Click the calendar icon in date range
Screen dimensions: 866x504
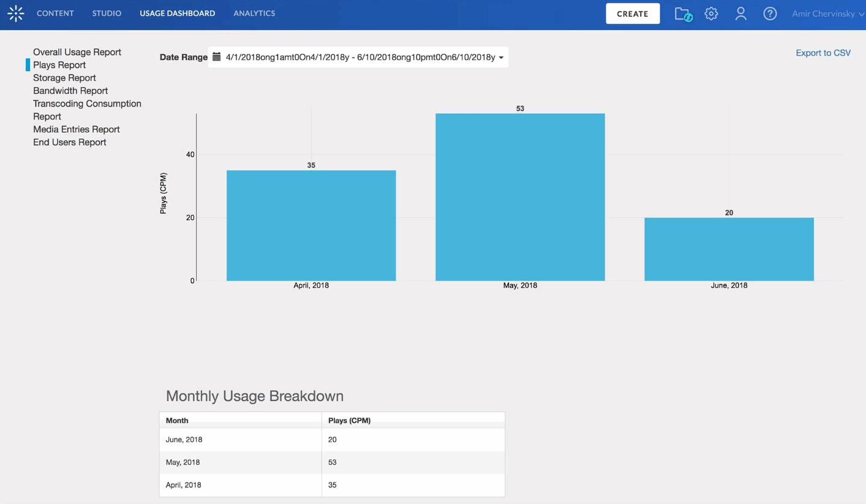coord(216,57)
